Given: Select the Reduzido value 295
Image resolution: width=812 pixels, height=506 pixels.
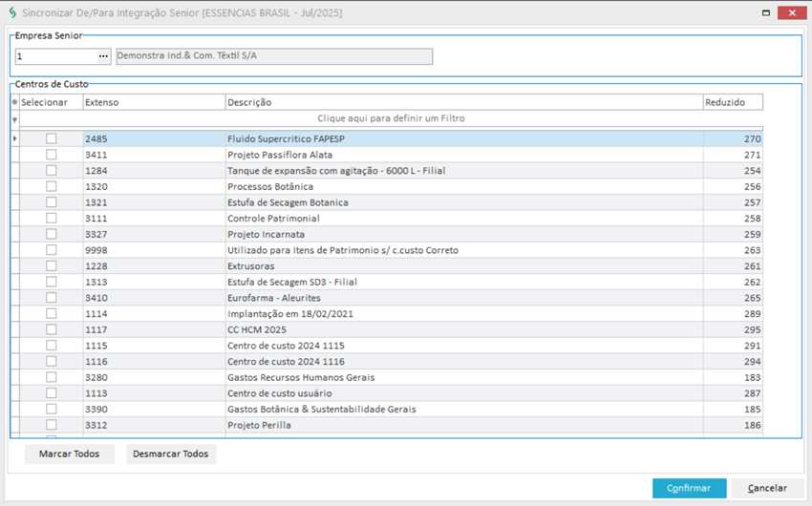Looking at the screenshot, I should pos(733,329).
